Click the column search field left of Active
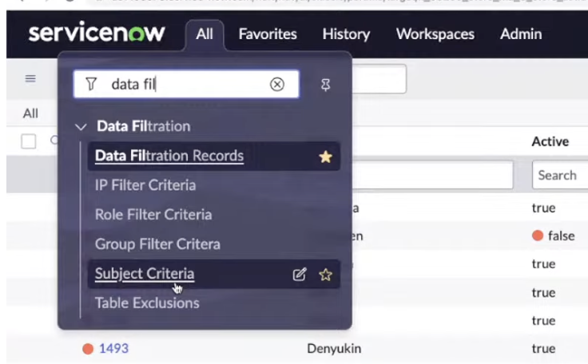Viewport: 588px width, 364px height. point(432,175)
